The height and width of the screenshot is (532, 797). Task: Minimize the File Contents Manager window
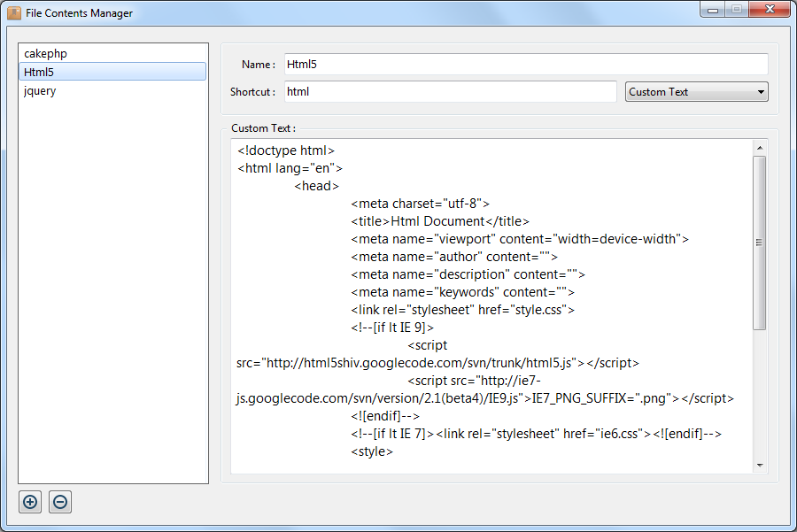(x=712, y=10)
